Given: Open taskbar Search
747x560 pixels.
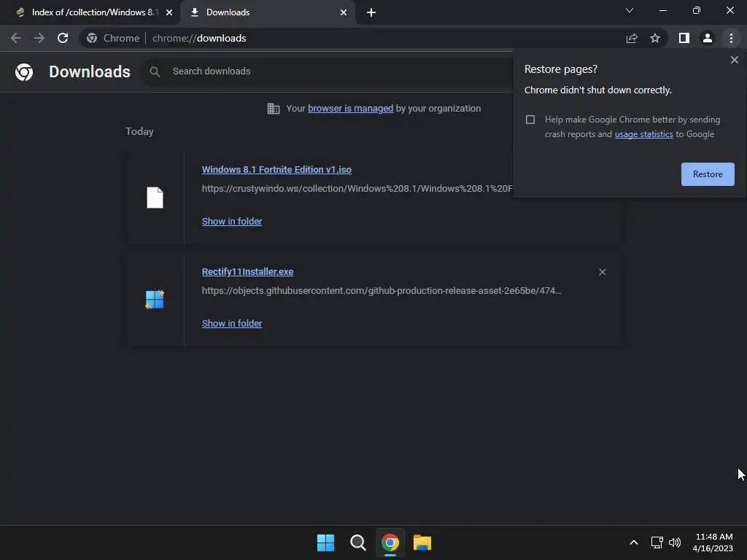Looking at the screenshot, I should (357, 542).
